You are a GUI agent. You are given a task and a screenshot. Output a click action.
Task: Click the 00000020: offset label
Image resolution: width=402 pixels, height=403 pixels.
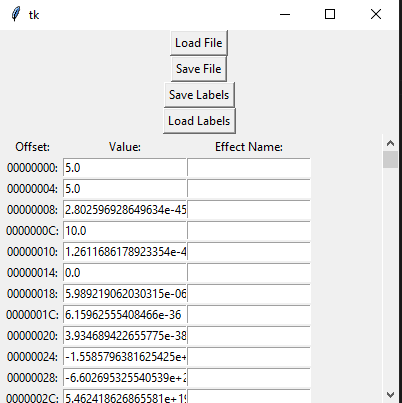tap(32, 336)
